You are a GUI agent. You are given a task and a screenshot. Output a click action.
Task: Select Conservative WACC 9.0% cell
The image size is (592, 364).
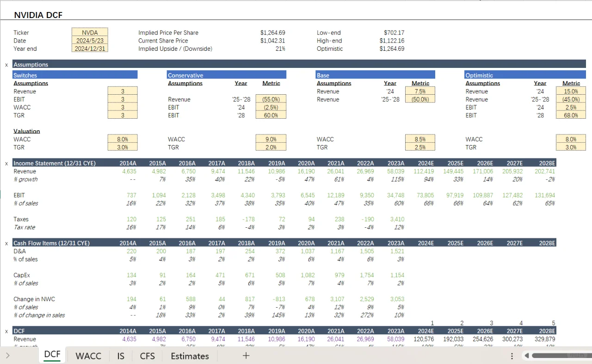tap(271, 139)
